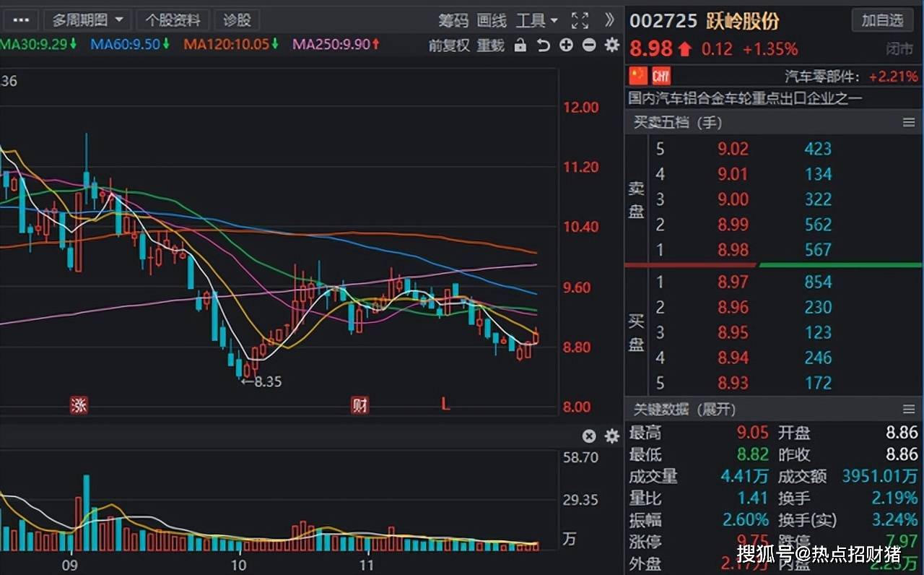Click the 财 event marker on chart
The width and height of the screenshot is (924, 575).
point(359,405)
